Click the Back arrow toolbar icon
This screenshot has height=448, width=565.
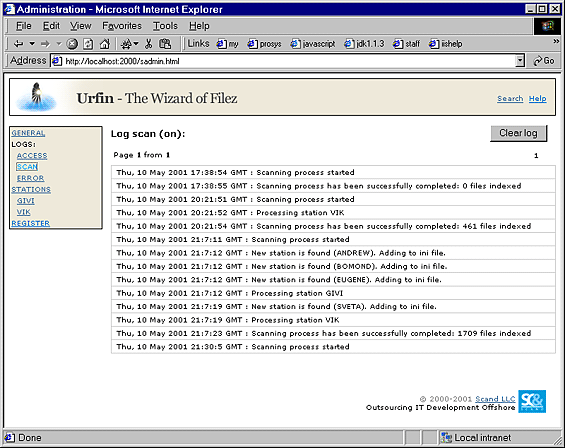click(18, 44)
